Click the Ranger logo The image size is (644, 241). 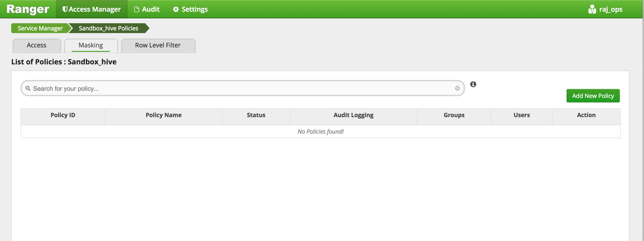click(28, 9)
